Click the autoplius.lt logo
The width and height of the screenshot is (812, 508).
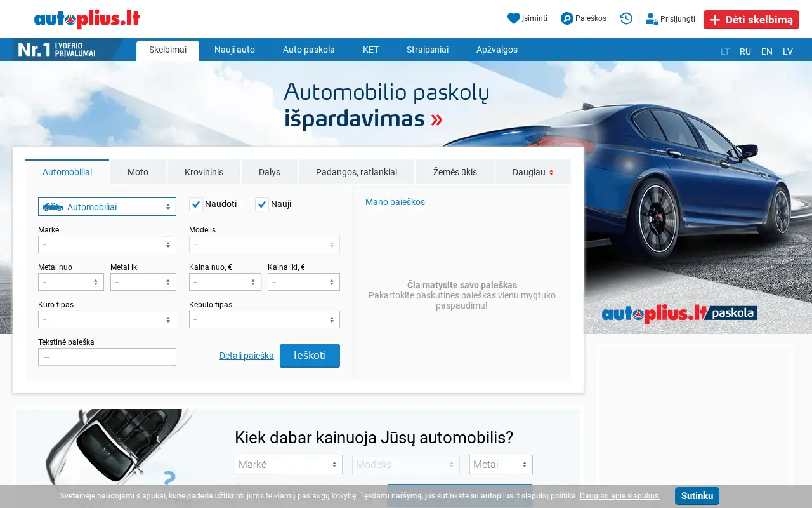(87, 19)
